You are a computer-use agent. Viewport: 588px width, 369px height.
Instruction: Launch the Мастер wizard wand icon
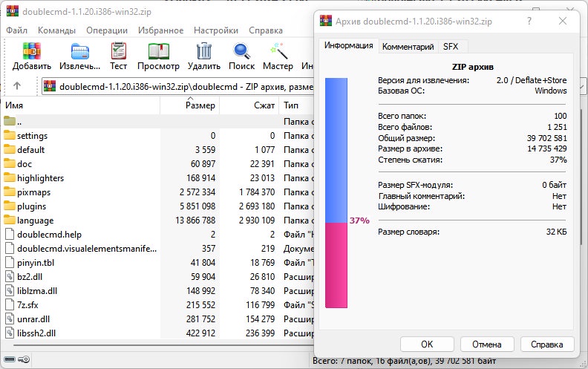point(278,51)
